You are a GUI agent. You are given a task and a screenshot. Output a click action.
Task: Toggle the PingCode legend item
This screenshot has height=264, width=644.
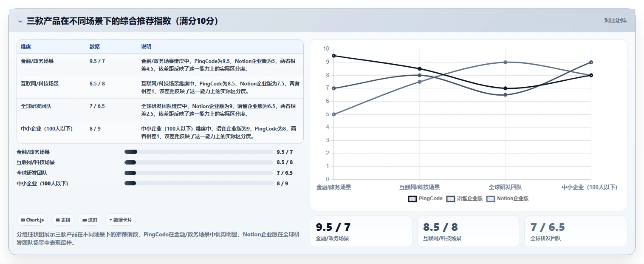pyautogui.click(x=425, y=199)
